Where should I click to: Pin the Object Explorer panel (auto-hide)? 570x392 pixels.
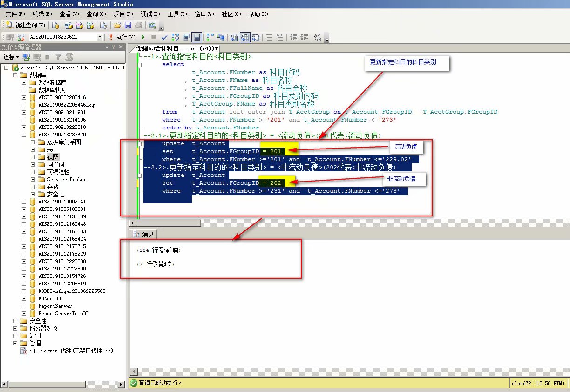[x=113, y=47]
